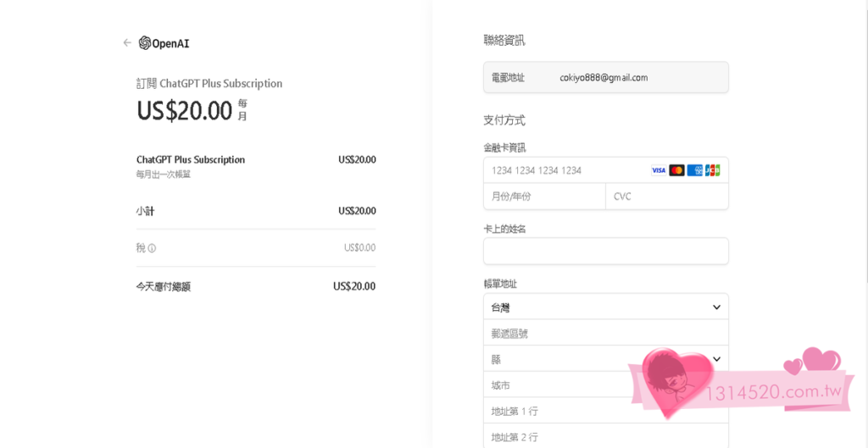Click the CVC input field
Viewport: 868px width, 448px height.
coord(666,196)
